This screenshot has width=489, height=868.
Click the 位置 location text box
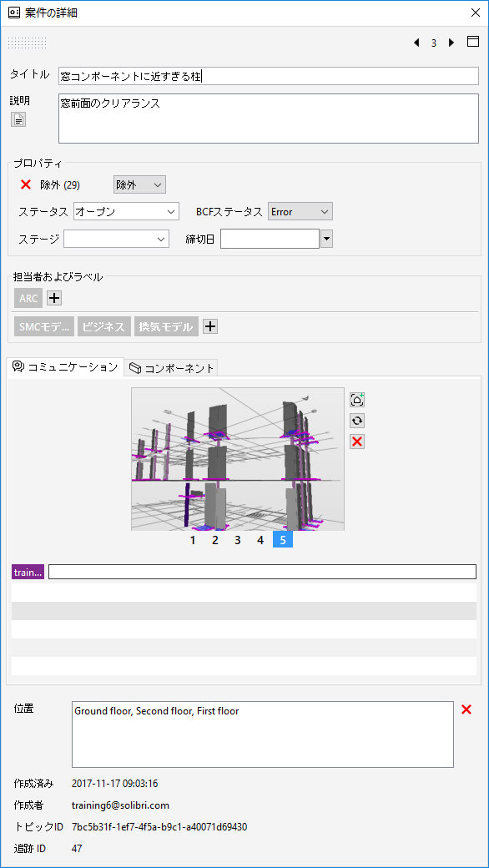[263, 734]
